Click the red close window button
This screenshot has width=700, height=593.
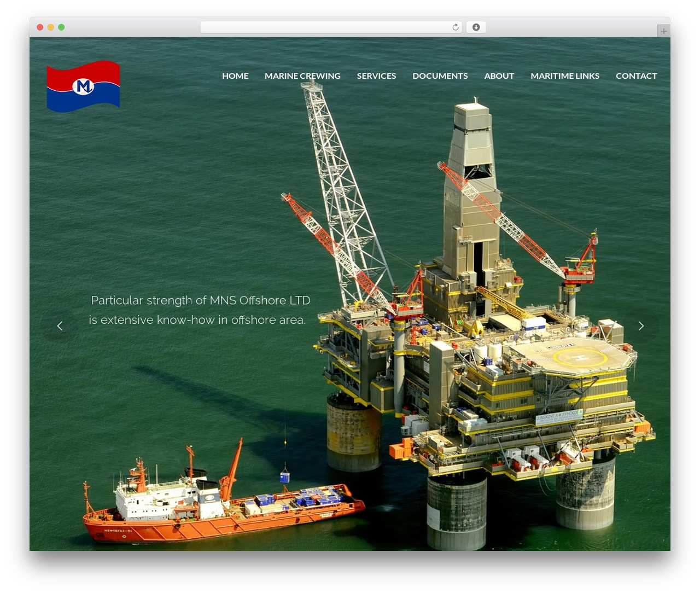pos(40,27)
